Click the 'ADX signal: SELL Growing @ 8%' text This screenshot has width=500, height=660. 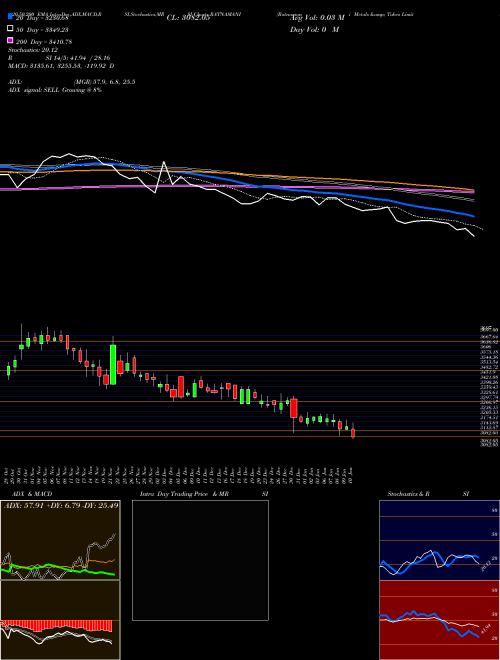[x=55, y=90]
